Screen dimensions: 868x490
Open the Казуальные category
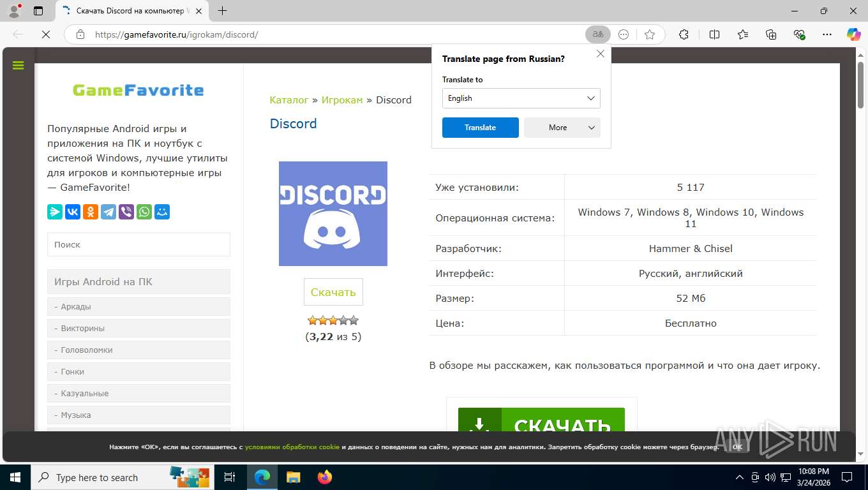pyautogui.click(x=138, y=393)
